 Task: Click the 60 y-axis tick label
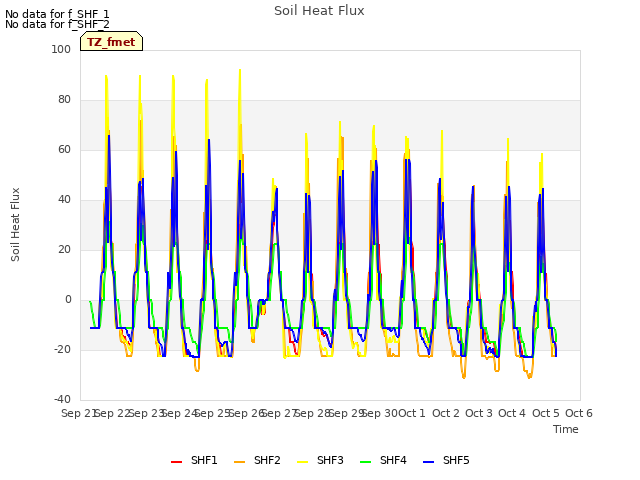64,149
